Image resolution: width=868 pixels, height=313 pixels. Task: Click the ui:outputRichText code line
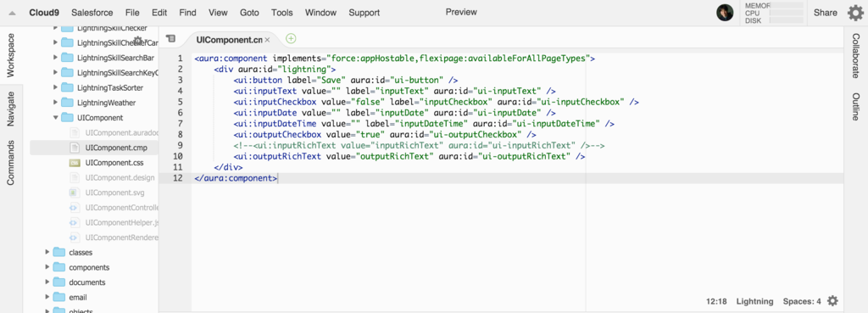pyautogui.click(x=409, y=156)
